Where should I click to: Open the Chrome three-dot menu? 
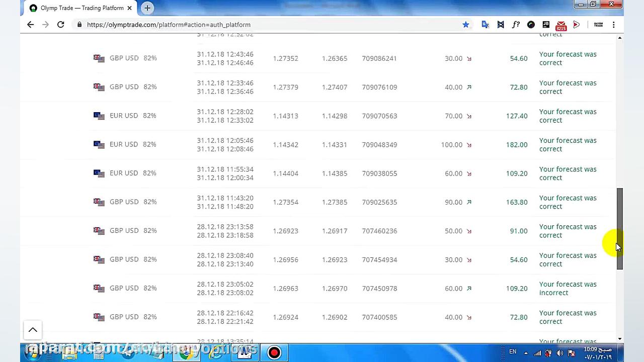pos(614,25)
